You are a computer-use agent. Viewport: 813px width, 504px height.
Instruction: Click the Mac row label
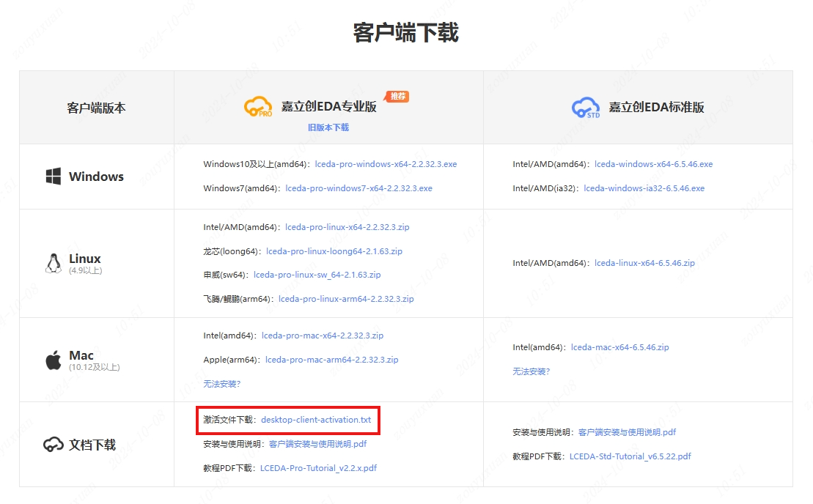(81, 355)
